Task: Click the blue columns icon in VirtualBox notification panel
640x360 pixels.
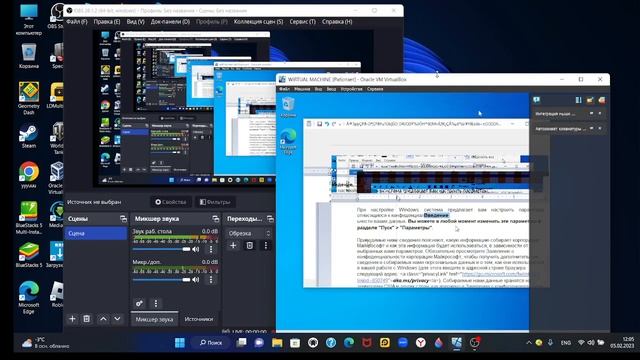Action: tap(578, 100)
